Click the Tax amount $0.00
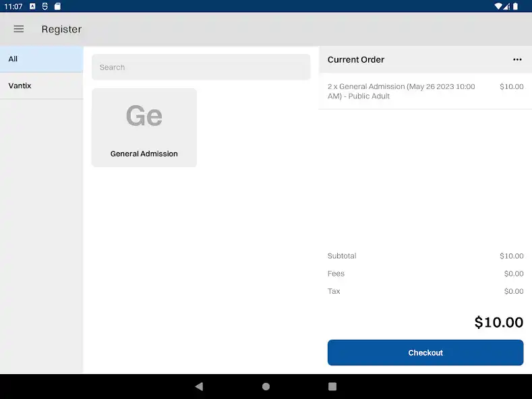The image size is (532, 399). click(x=514, y=291)
